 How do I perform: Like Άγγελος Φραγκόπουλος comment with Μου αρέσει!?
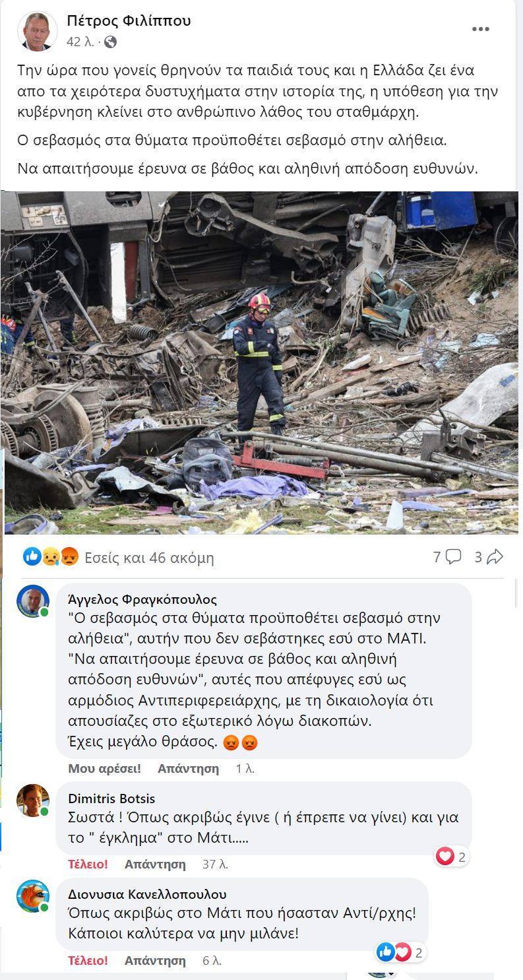[x=104, y=768]
